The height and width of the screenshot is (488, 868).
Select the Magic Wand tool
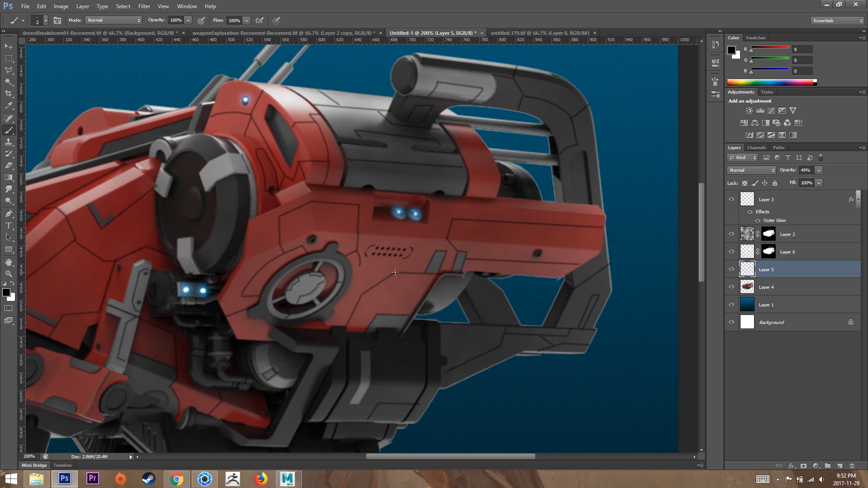coord(8,82)
